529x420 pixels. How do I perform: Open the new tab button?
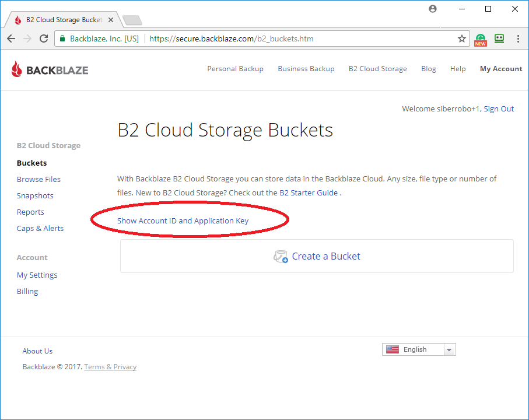click(132, 20)
